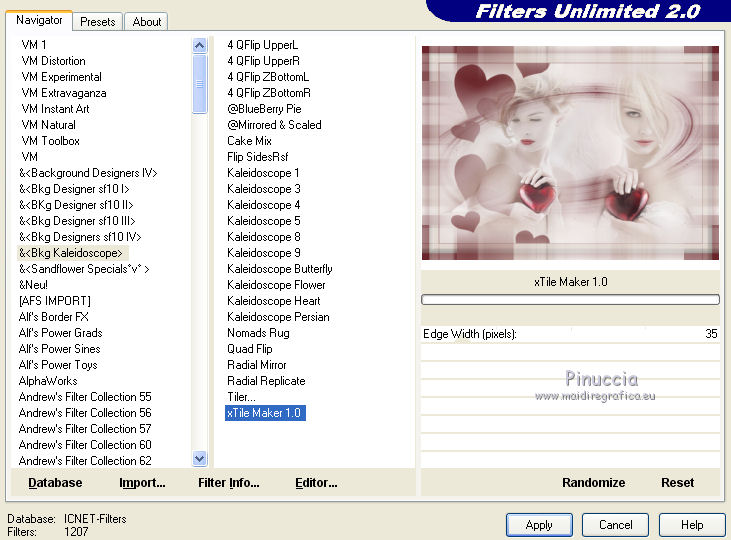Choose the Kaleidoscope Flower filter

pyautogui.click(x=276, y=285)
